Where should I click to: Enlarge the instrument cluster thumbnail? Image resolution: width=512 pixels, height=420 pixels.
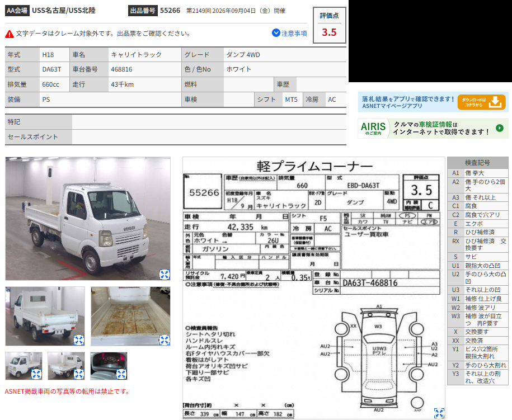point(121,374)
